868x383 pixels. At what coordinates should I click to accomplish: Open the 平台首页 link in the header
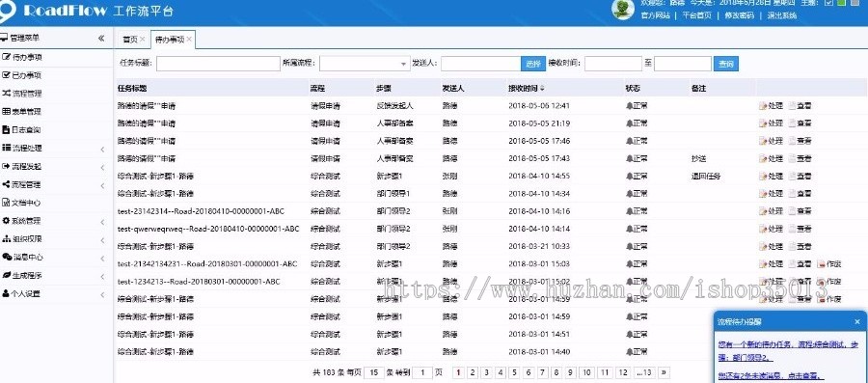(697, 16)
